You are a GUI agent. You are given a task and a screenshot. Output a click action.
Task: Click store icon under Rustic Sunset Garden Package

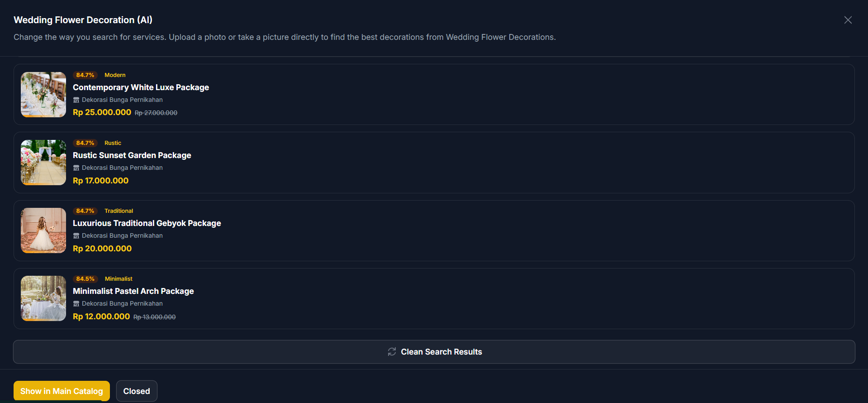click(76, 168)
